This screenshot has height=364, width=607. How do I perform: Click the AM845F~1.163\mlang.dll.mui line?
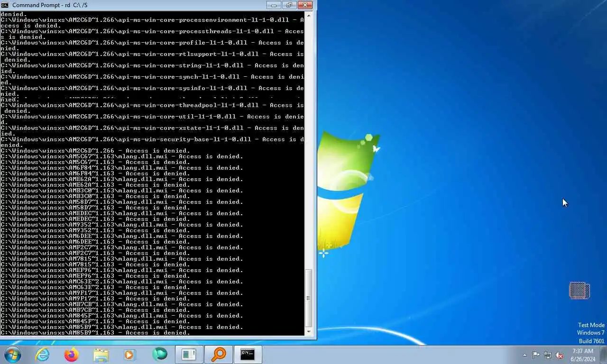[122, 316]
